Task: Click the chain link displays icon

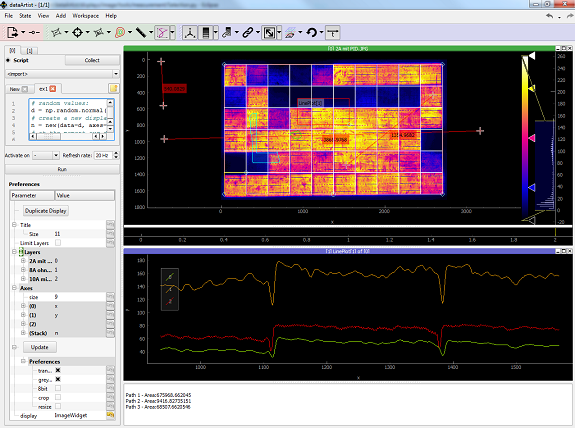Action: pyautogui.click(x=248, y=32)
